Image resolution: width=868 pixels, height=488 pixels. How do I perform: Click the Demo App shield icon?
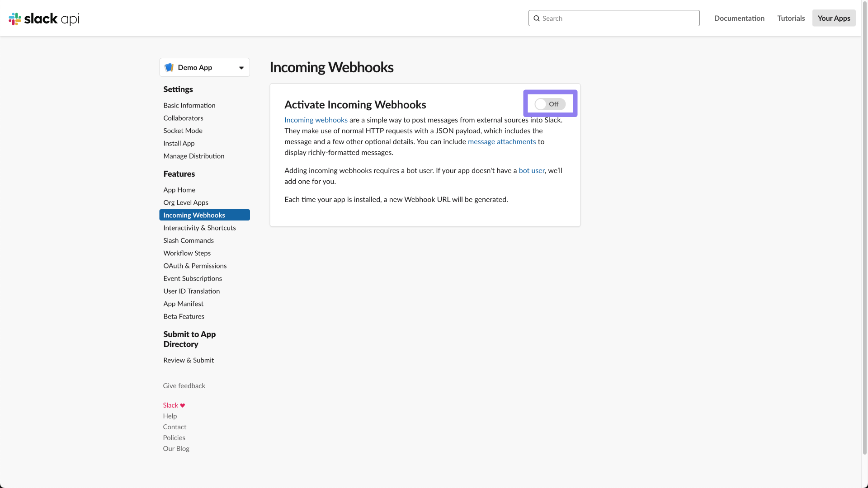[170, 67]
